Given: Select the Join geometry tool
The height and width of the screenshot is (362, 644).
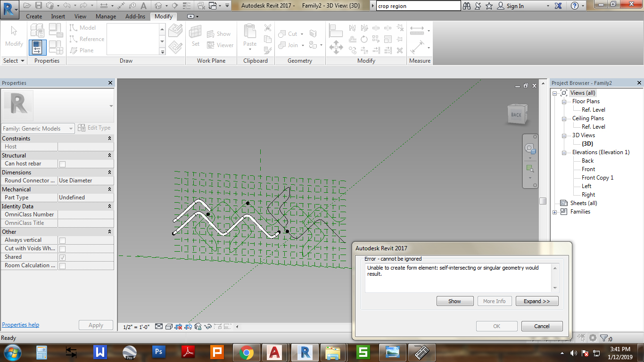Looking at the screenshot, I should pyautogui.click(x=290, y=45).
